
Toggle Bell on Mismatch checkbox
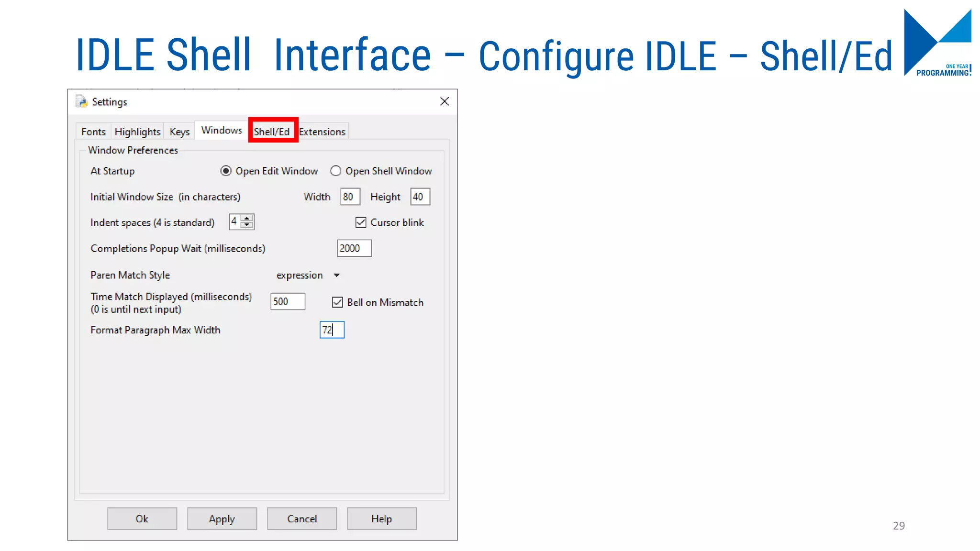click(x=337, y=302)
